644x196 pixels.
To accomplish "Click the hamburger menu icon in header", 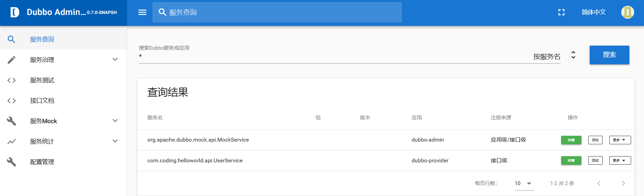I will tap(142, 12).
